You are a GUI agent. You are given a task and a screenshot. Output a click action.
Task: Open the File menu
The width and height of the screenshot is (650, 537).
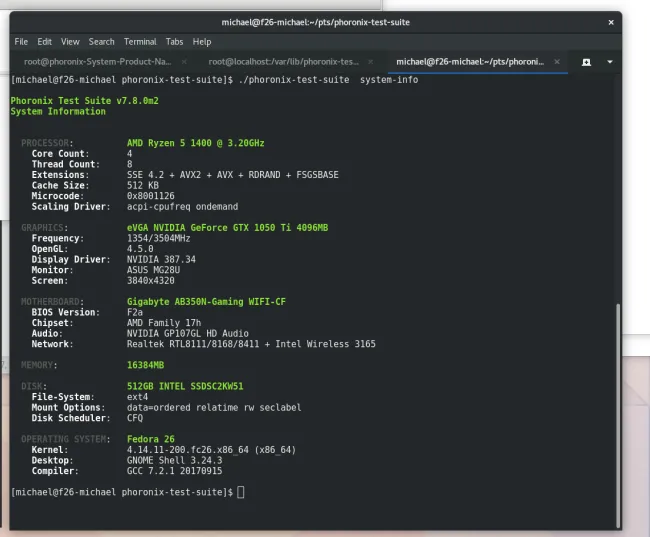21,42
